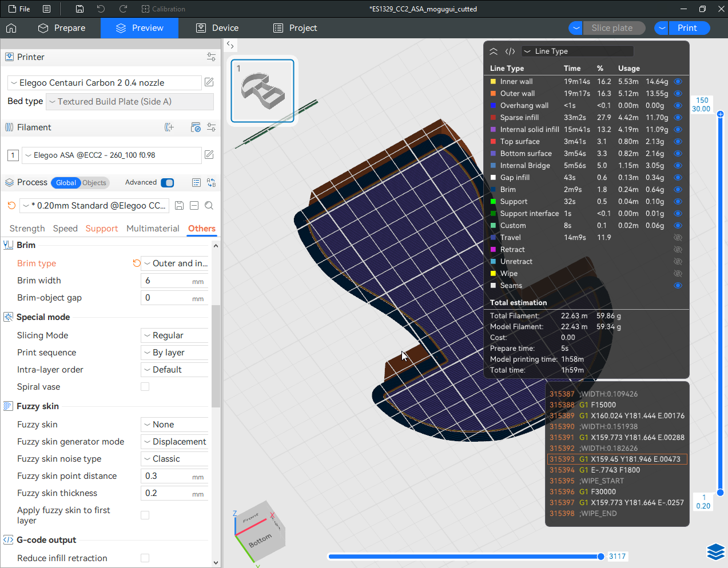728x568 pixels.
Task: Click the search icon beside the process preset
Action: pos(209,206)
